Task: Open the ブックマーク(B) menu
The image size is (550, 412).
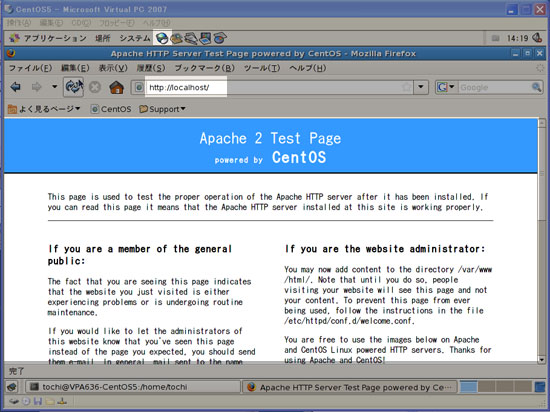Action: tap(204, 68)
